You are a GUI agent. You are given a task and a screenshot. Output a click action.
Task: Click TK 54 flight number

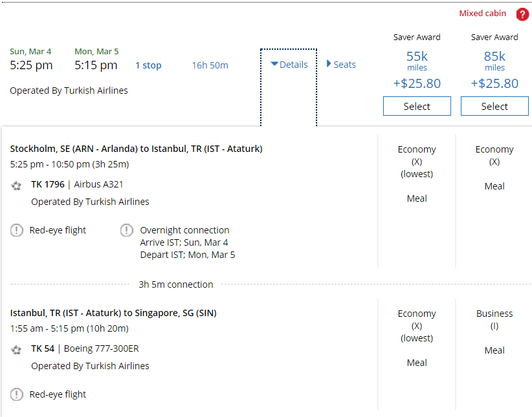43,348
